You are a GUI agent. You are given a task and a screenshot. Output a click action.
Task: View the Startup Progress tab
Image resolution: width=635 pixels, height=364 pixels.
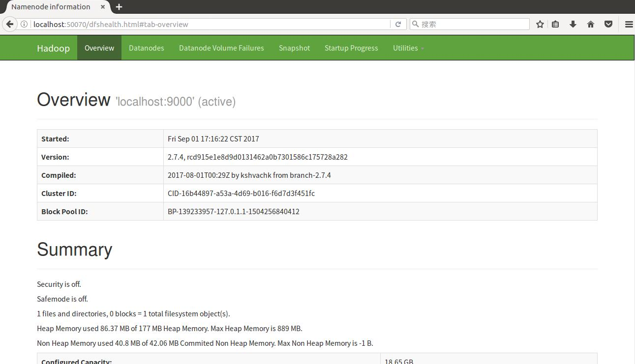click(x=351, y=48)
